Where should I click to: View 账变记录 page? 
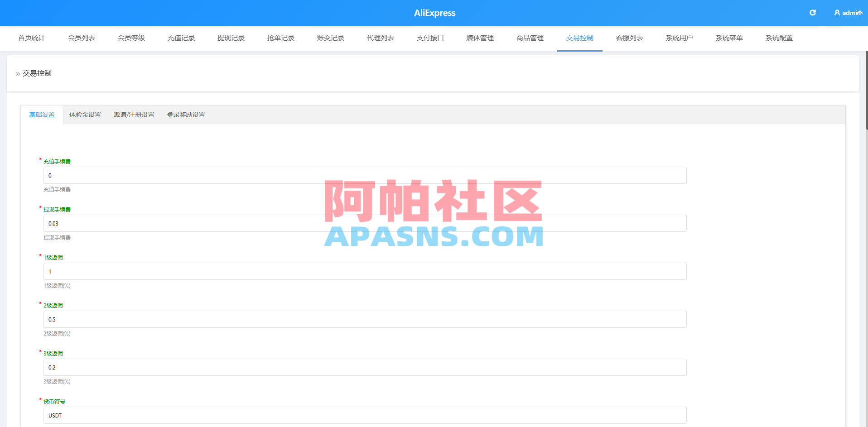point(331,38)
